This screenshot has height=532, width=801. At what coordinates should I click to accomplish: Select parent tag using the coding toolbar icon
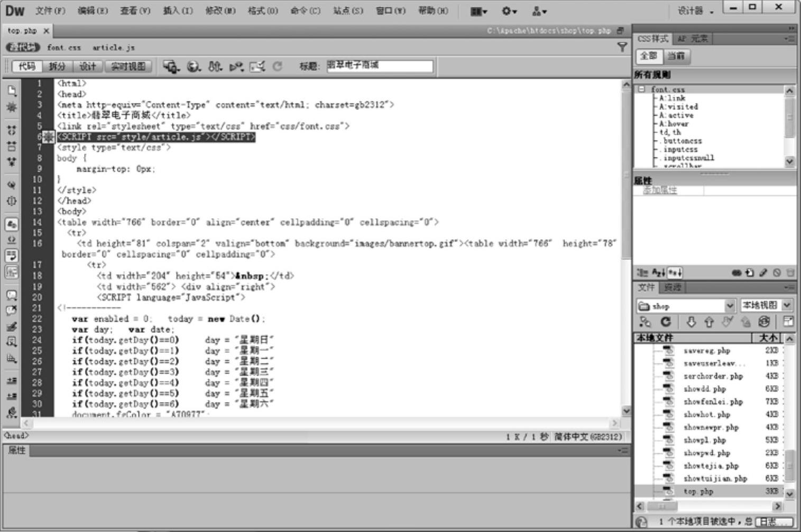pos(11,185)
